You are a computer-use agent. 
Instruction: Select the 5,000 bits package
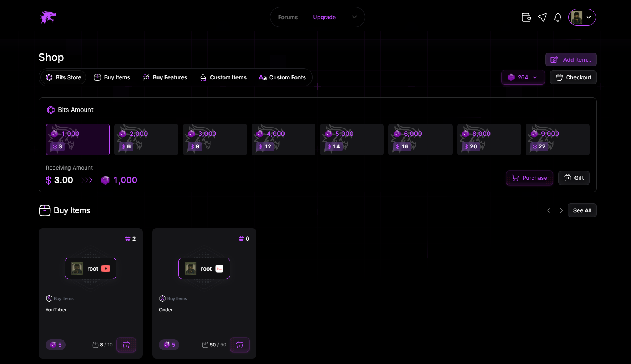click(351, 139)
